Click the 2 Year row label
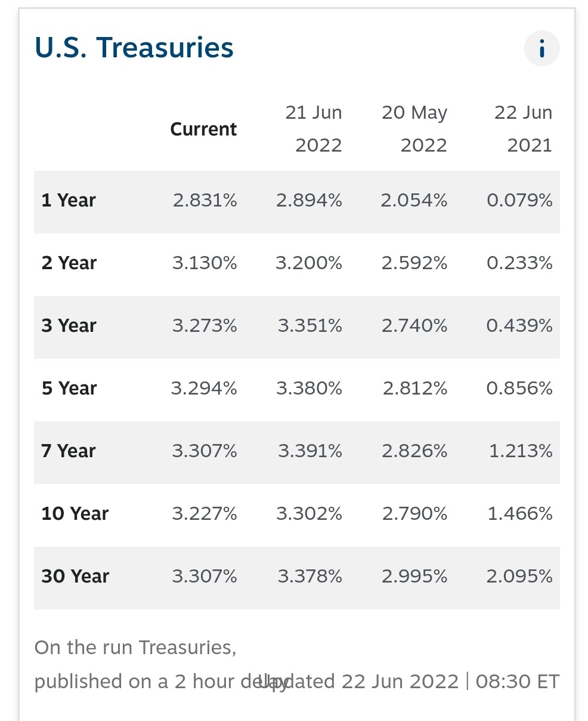Image resolution: width=588 pixels, height=721 pixels. tap(69, 263)
